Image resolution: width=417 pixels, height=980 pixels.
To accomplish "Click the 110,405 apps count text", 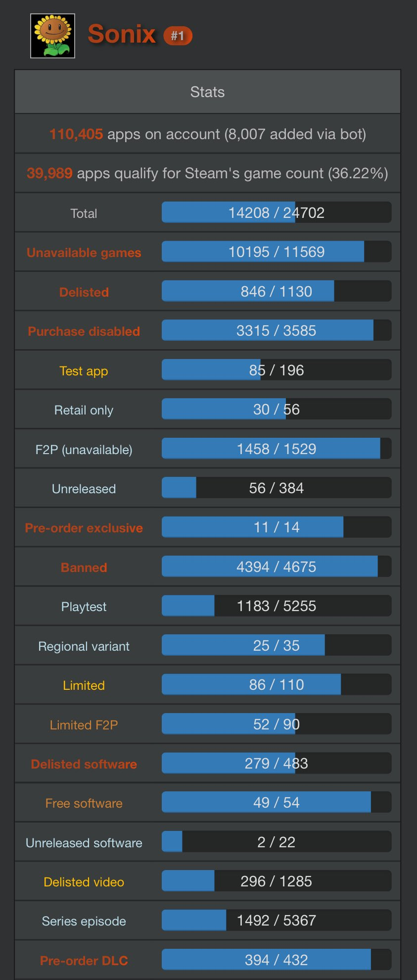I will (76, 134).
